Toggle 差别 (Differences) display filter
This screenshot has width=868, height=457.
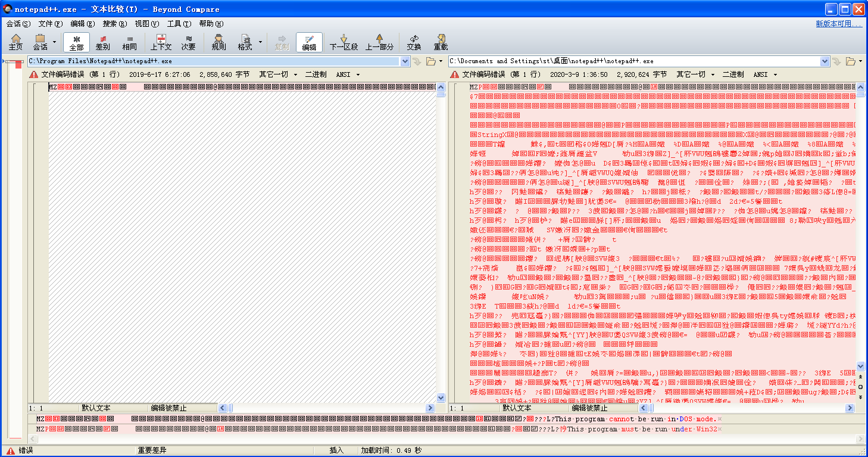(x=102, y=42)
